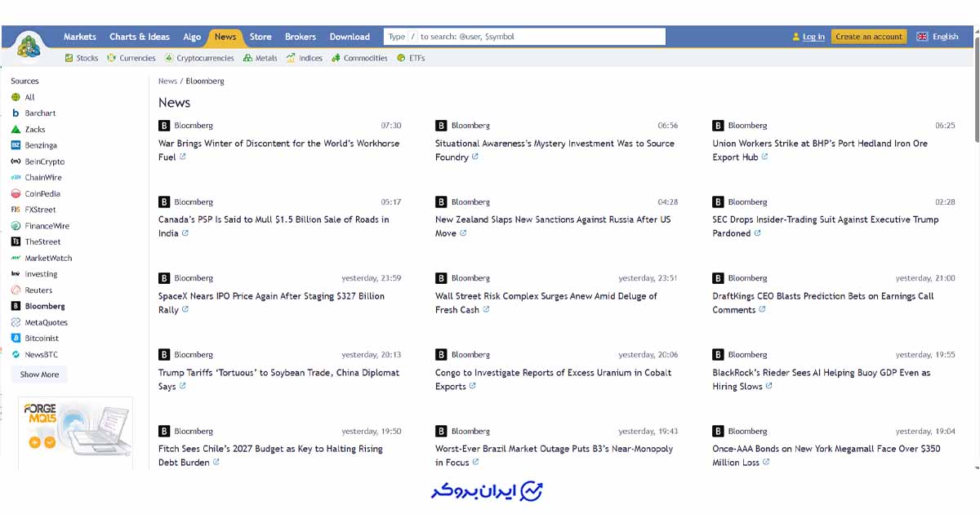Open Wall Street Risk Complex Surges article
This screenshot has width=980, height=514.
point(546,303)
